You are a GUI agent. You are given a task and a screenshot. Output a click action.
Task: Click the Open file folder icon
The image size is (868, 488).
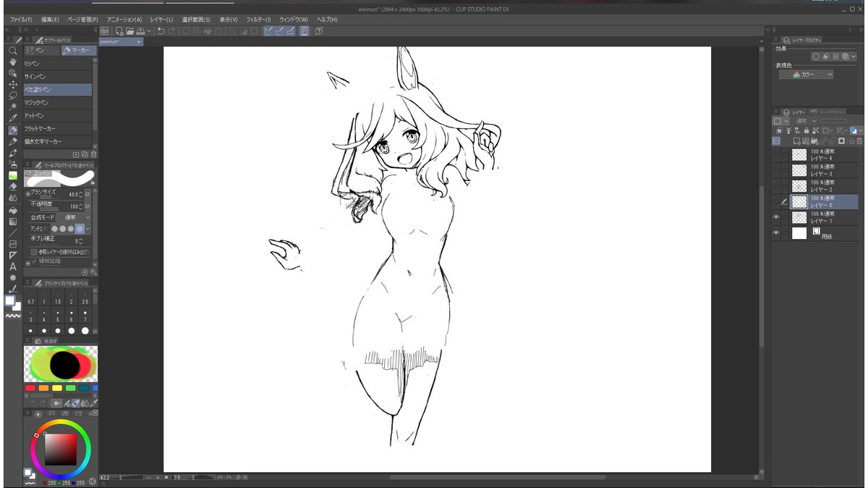130,31
